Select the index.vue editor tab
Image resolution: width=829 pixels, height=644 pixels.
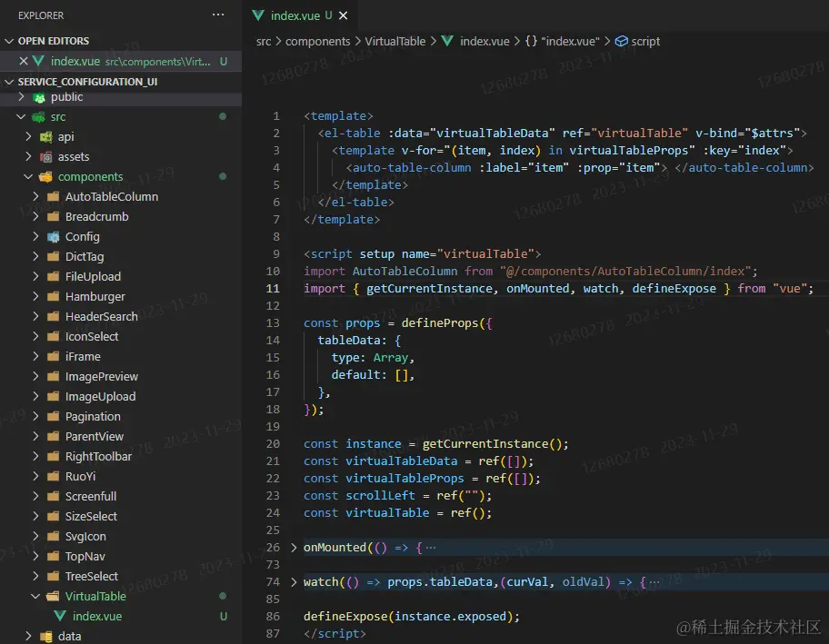pos(300,15)
